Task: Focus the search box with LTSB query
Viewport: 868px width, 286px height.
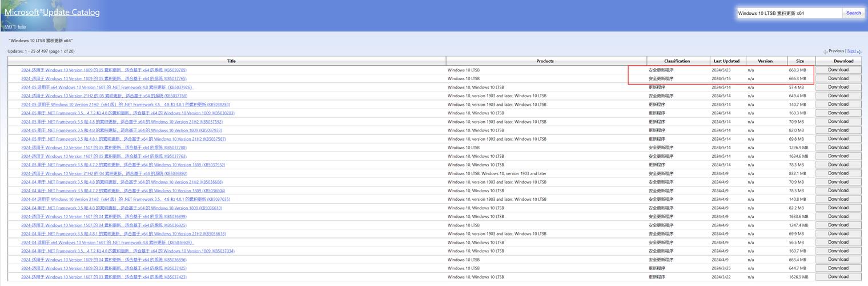Action: pos(789,13)
